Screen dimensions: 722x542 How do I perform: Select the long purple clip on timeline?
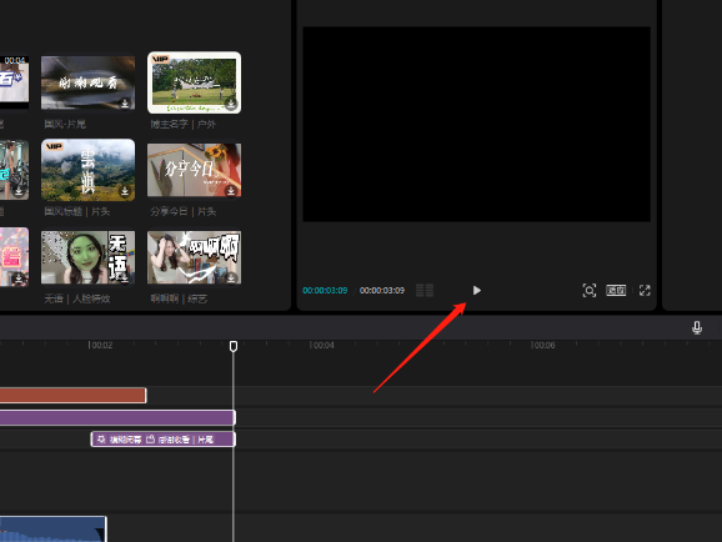click(x=117, y=417)
